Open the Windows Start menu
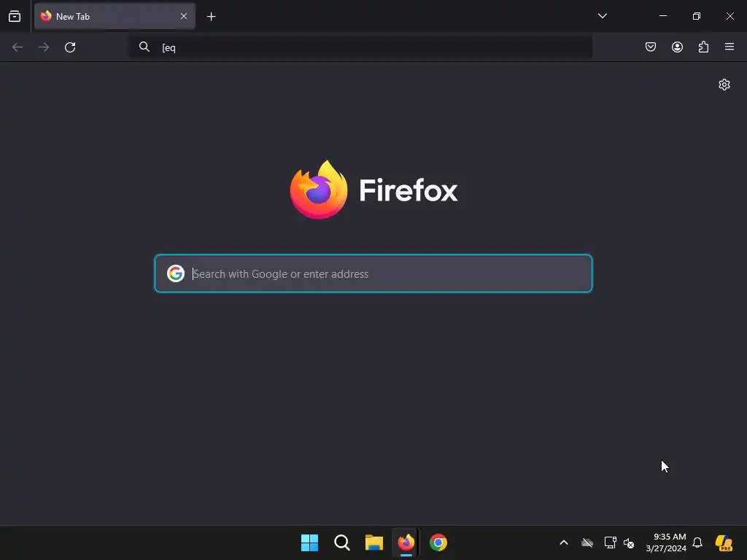This screenshot has height=560, width=747. tap(309, 542)
